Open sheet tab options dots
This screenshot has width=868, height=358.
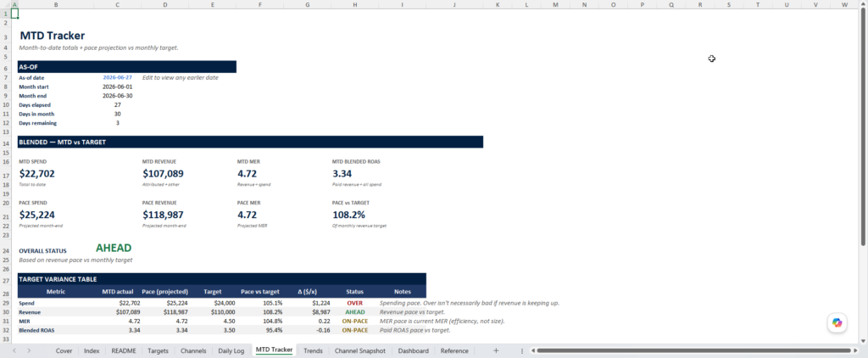point(522,351)
